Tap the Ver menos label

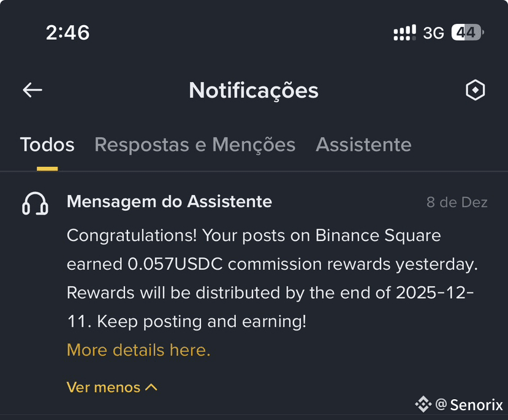tap(104, 388)
